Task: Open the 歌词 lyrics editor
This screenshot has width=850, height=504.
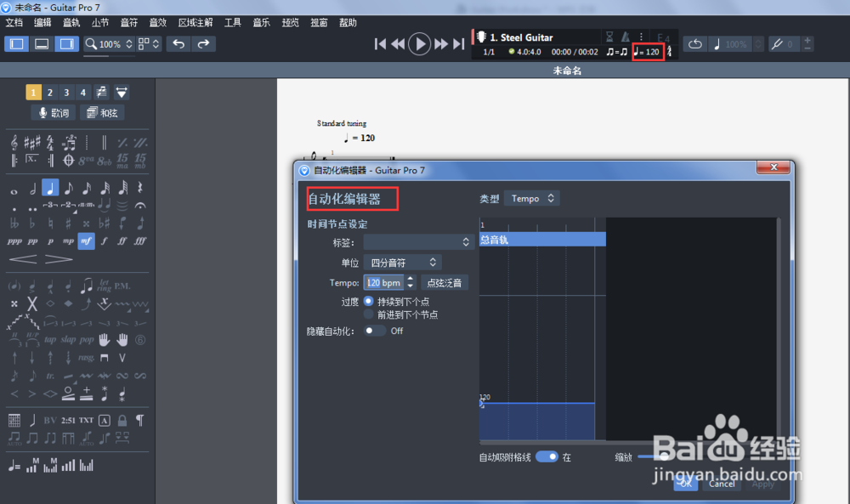Action: click(x=52, y=112)
